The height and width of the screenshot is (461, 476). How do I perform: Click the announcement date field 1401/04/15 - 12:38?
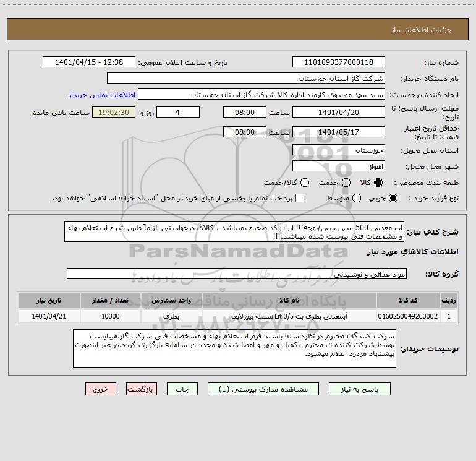(x=89, y=62)
